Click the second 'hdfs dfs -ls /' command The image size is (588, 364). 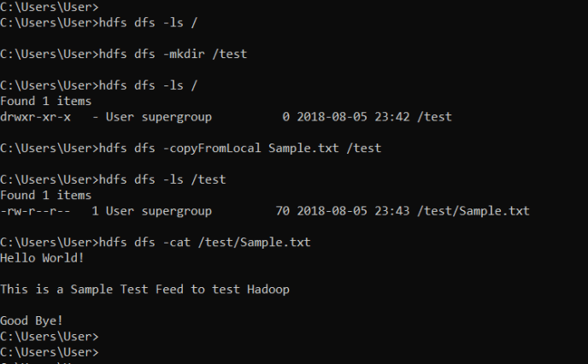tap(148, 85)
